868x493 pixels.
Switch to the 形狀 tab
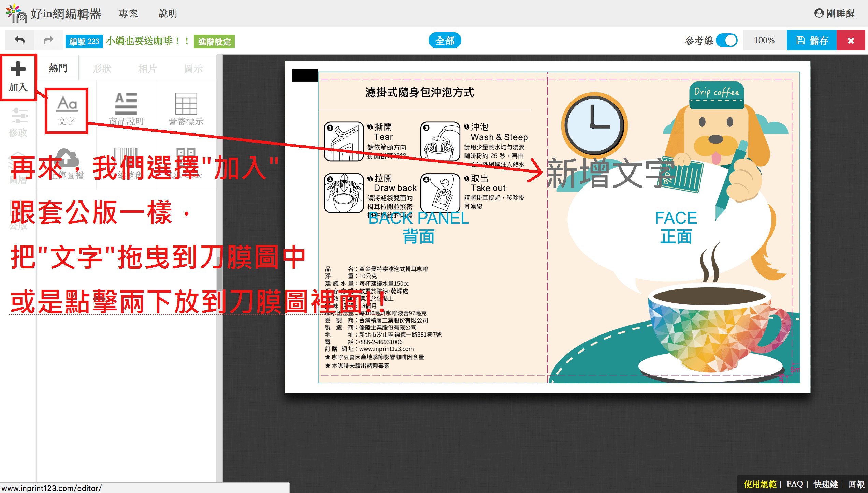pos(102,69)
